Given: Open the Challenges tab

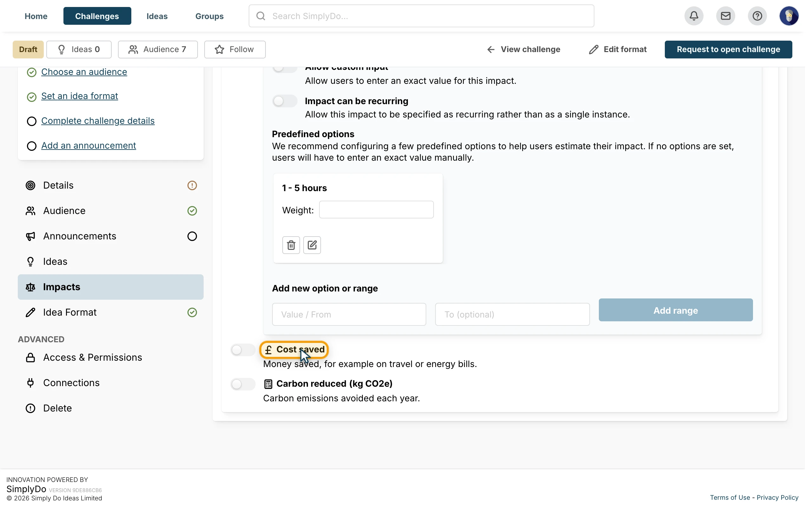Looking at the screenshot, I should [97, 16].
